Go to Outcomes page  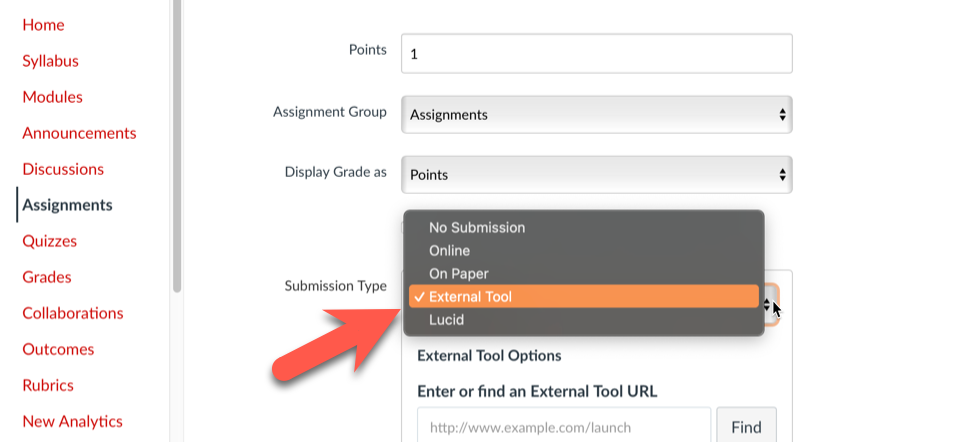[58, 349]
